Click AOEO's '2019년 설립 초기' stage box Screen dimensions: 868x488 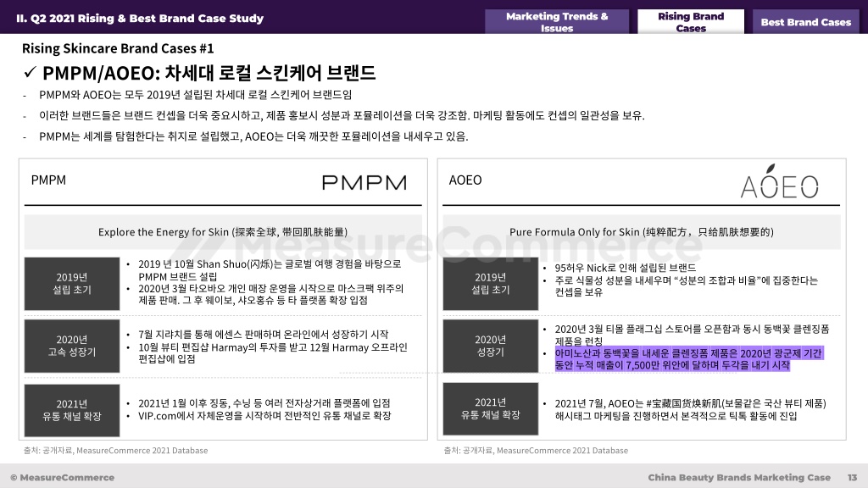[x=491, y=283]
